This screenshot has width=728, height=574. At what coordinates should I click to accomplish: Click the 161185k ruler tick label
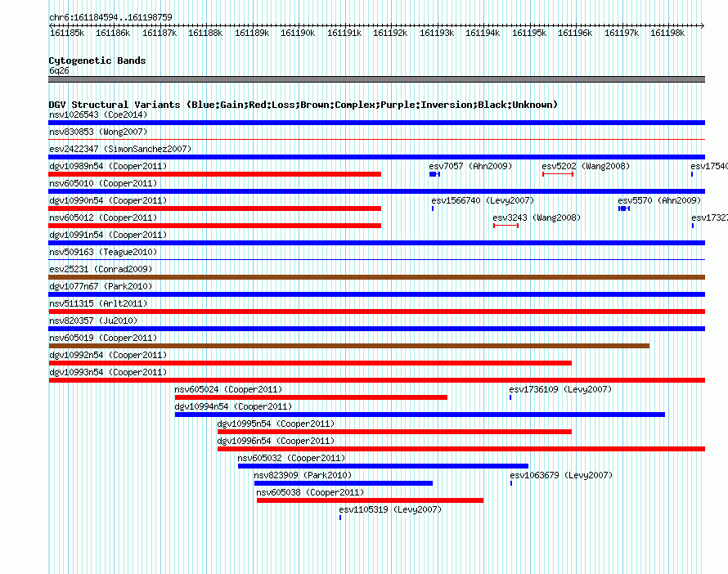coord(67,33)
